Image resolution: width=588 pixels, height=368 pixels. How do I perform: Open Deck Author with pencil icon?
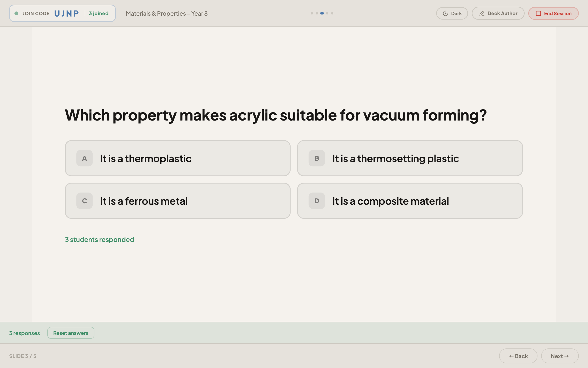498,13
